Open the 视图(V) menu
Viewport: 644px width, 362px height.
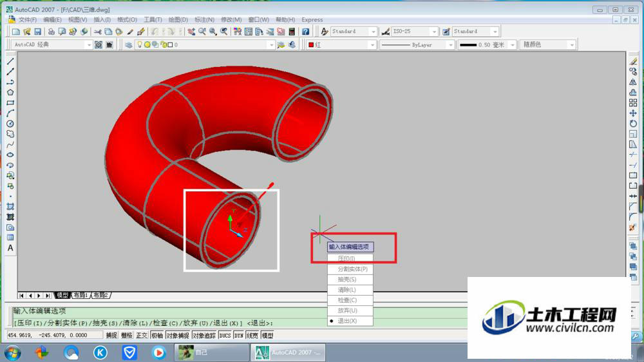coord(77,20)
